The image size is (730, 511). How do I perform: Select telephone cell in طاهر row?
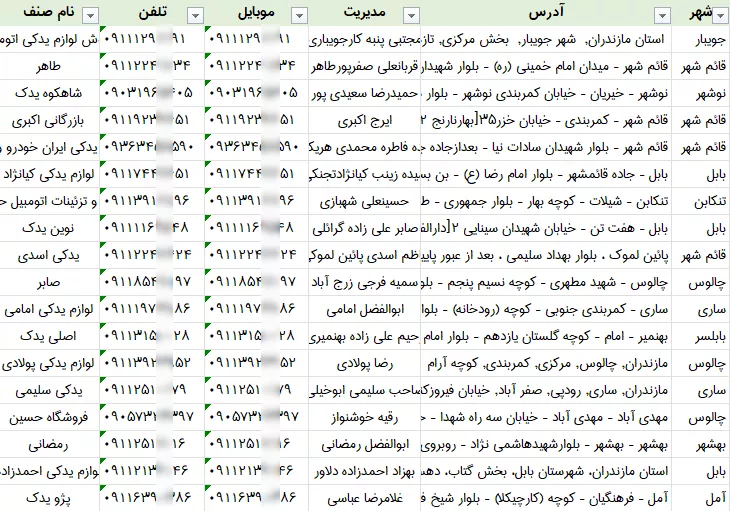click(152, 67)
